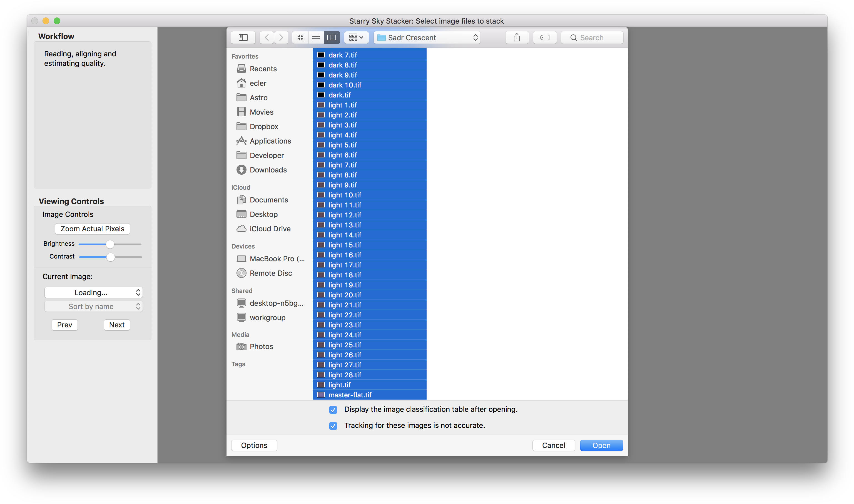Select file dark 8.tif

pos(370,65)
